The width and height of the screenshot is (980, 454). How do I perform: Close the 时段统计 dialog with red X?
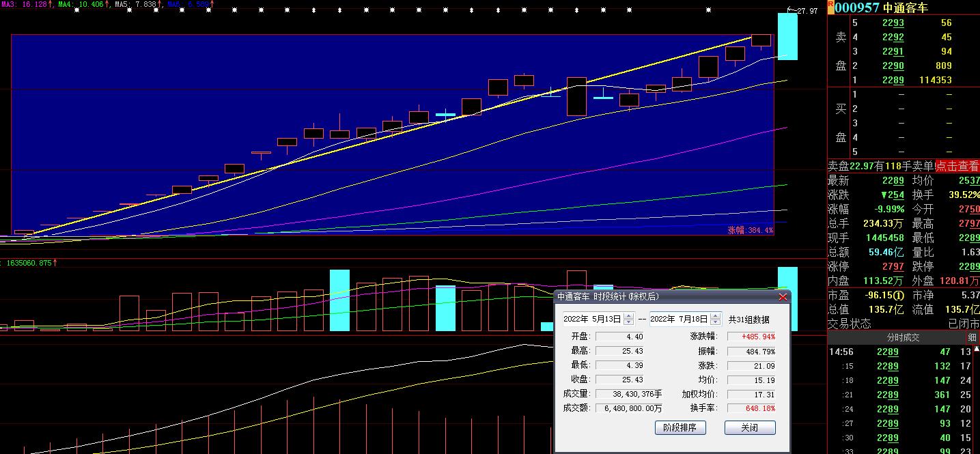click(783, 297)
